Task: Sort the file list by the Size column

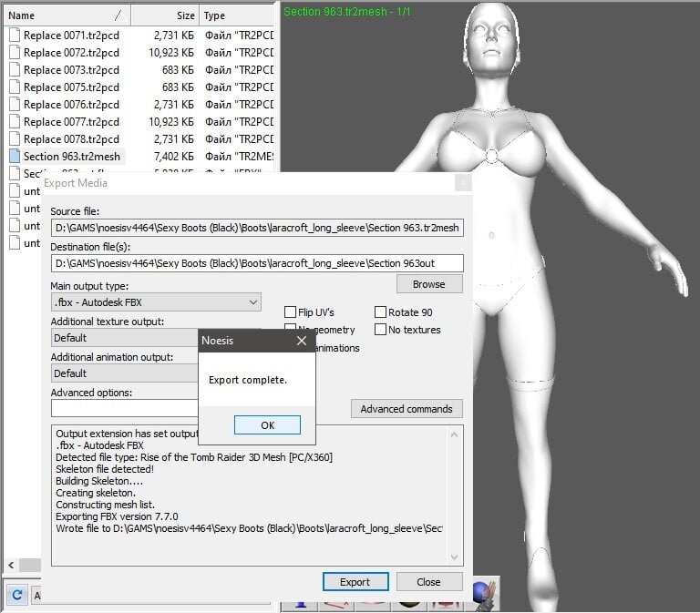Action: coord(165,15)
